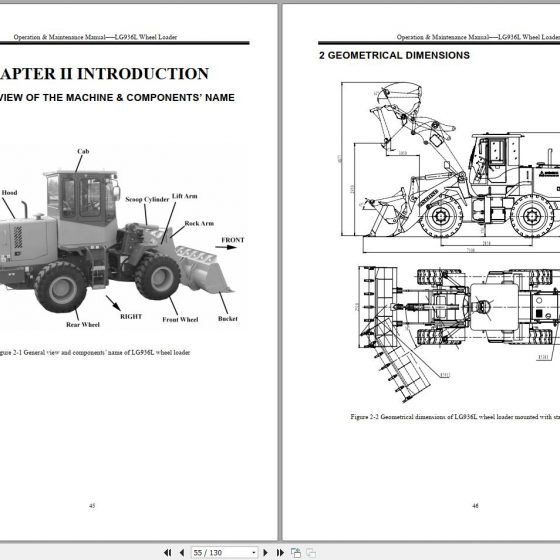The image size is (560, 560).
Task: Click the 'Scoop Cylinder' label
Action: [x=147, y=199]
